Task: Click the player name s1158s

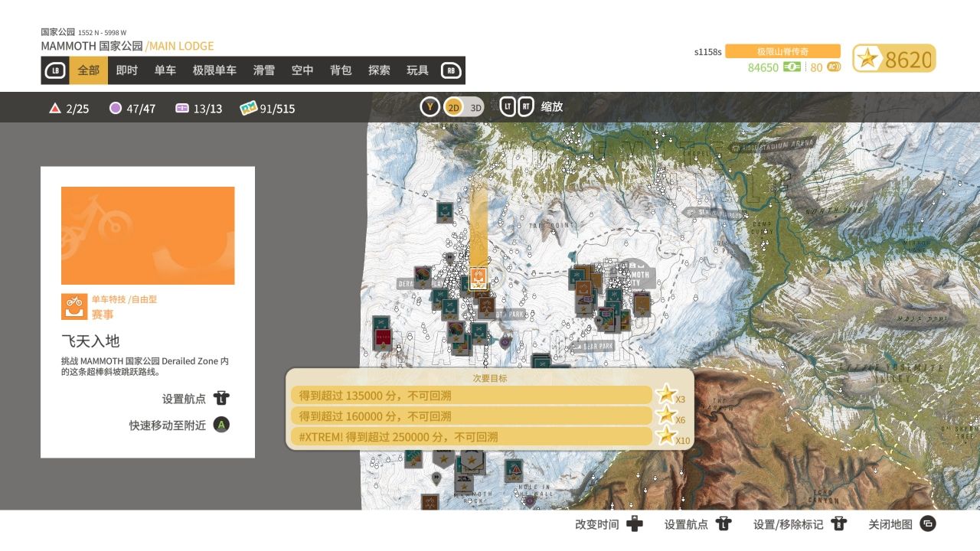Action: point(708,52)
